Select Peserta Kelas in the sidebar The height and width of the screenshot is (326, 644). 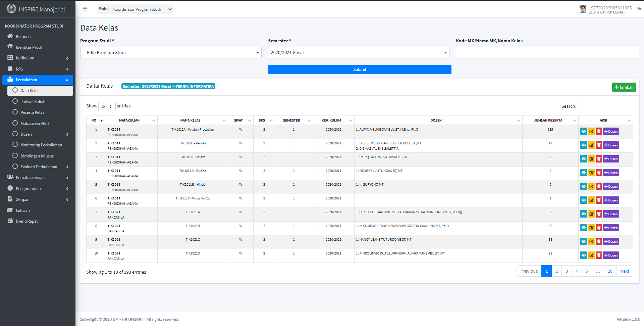[x=32, y=112]
